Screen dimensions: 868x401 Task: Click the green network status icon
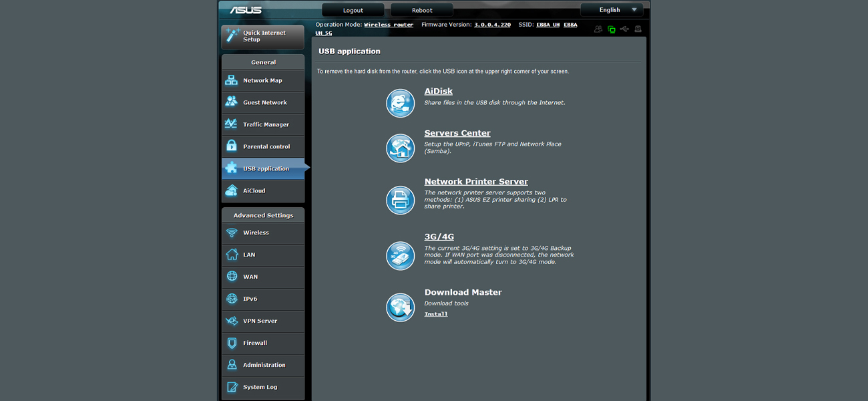pos(611,29)
